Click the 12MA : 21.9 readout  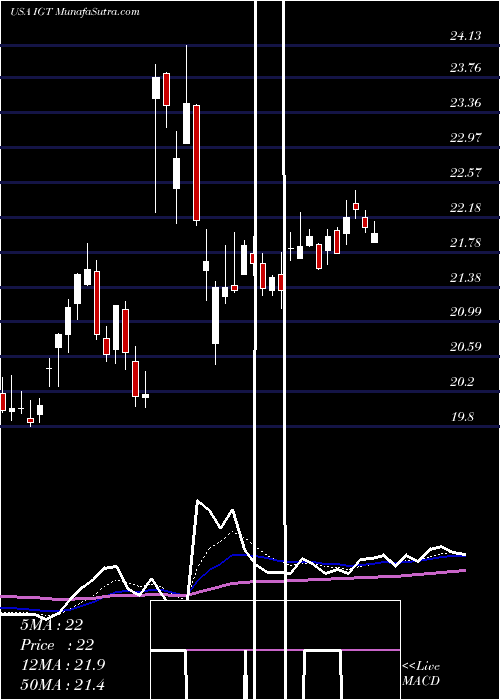pyautogui.click(x=62, y=665)
